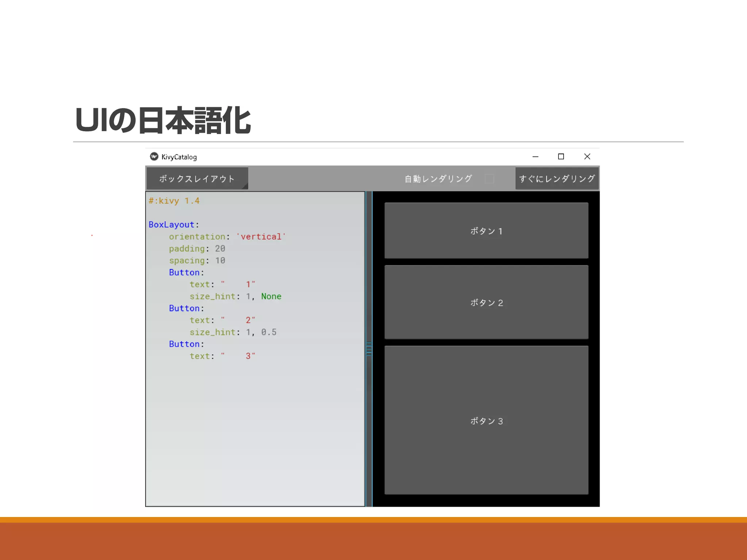This screenshot has width=747, height=560.
Task: Open the ボックスレイアウト spinner dropdown
Action: tap(197, 179)
